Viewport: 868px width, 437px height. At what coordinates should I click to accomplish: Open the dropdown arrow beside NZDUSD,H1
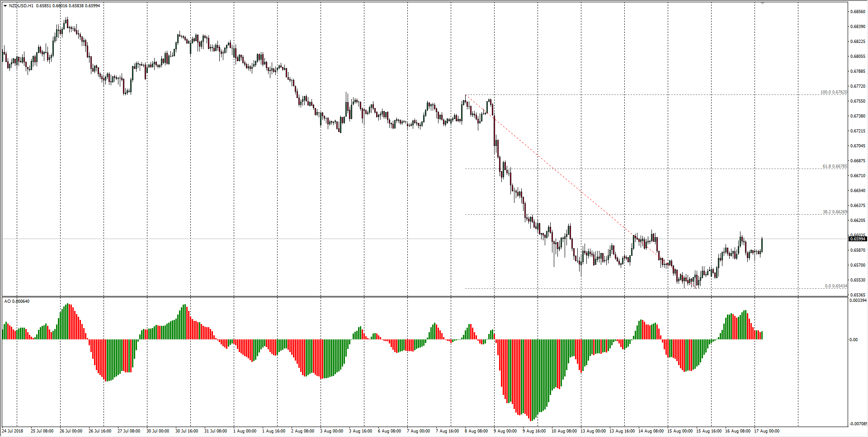(5, 6)
